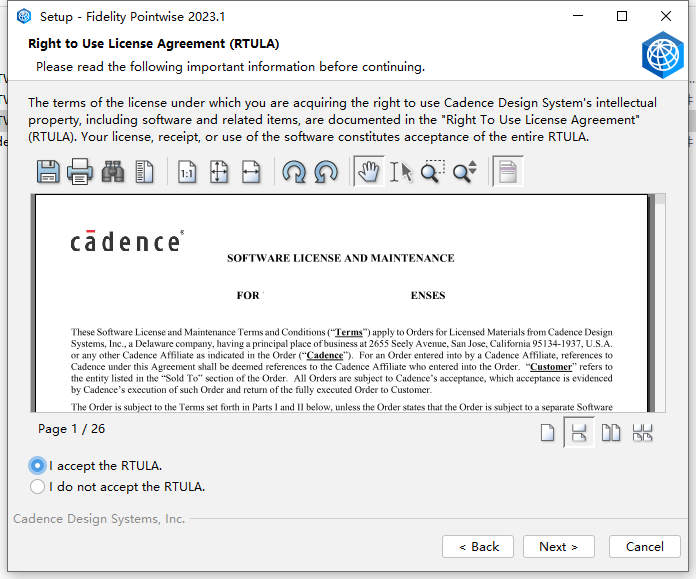696x579 pixels.
Task: Switch to two-page facing view
Action: coord(611,432)
